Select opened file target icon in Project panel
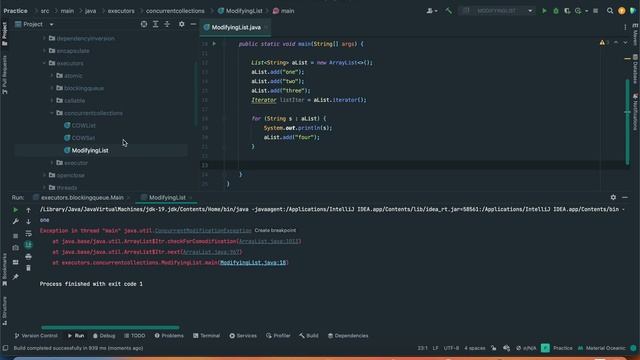This screenshot has height=360, width=640. [x=144, y=24]
